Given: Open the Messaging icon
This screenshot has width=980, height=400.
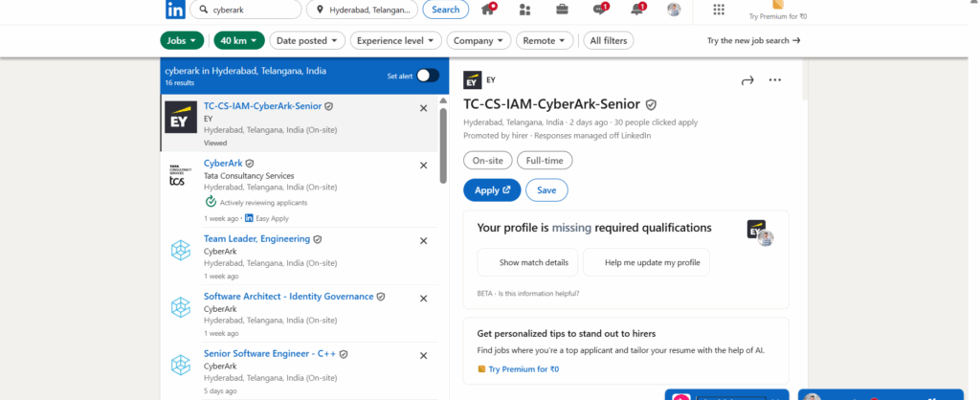Looking at the screenshot, I should coord(599,10).
